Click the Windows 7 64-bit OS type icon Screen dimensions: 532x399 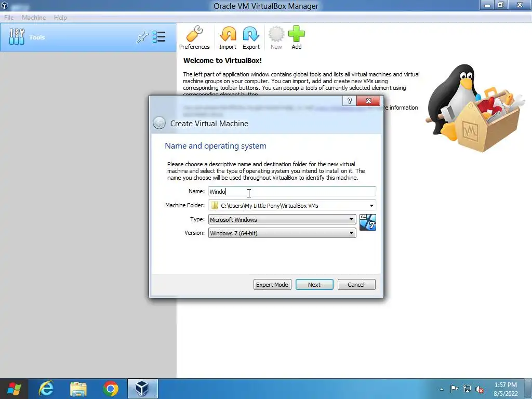point(367,222)
